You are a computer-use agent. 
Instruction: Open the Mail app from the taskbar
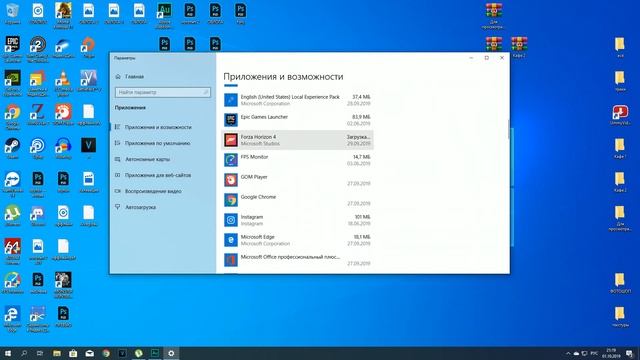89,353
